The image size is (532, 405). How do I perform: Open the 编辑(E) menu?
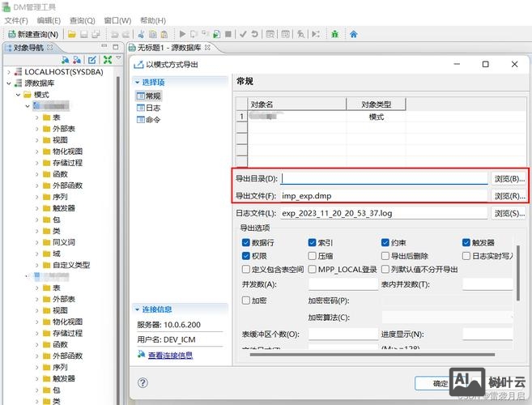(x=49, y=21)
